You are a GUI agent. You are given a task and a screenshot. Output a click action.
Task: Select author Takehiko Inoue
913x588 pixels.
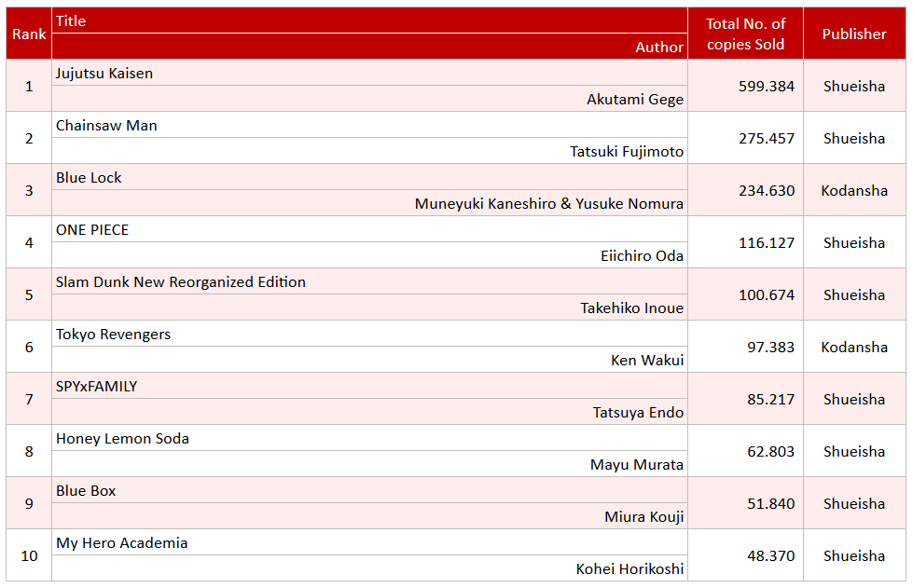click(x=631, y=308)
